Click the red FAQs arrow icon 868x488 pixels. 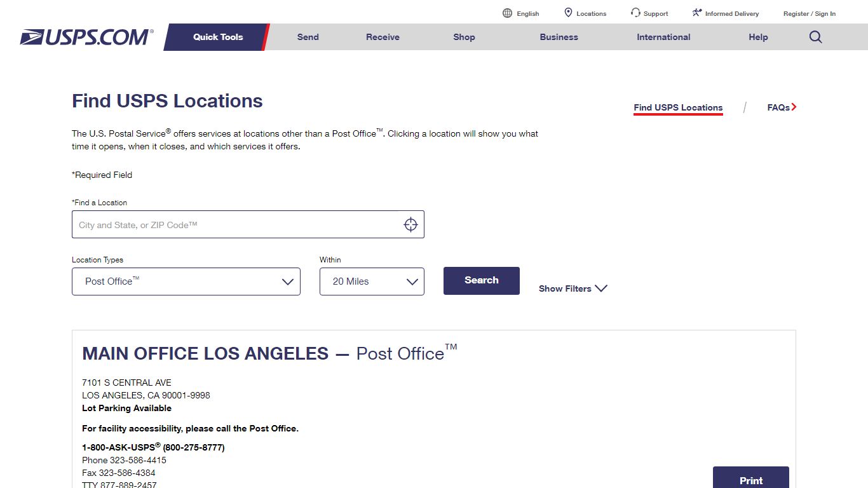click(794, 107)
